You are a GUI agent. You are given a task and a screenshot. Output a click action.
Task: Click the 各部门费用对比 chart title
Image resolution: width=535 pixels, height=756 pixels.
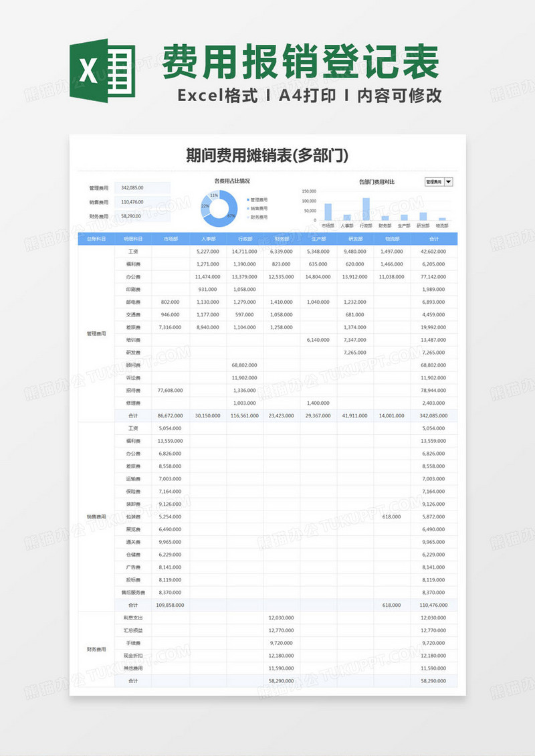[377, 181]
